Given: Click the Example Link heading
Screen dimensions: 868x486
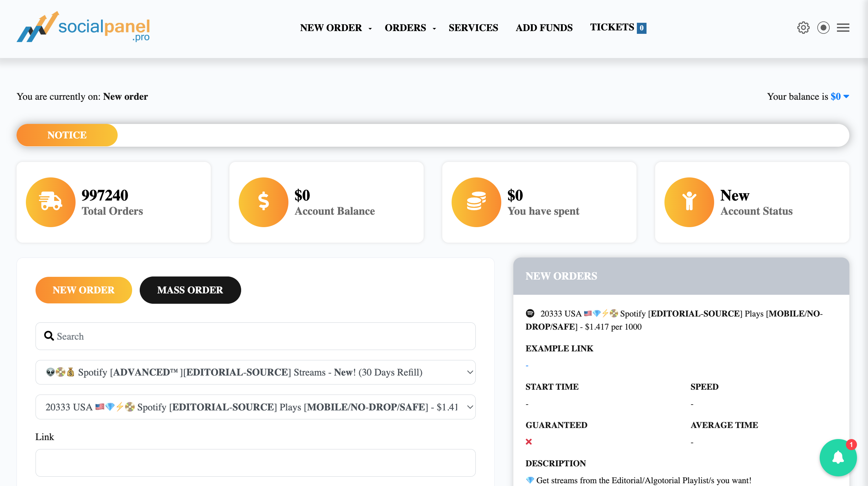Looking at the screenshot, I should (559, 349).
